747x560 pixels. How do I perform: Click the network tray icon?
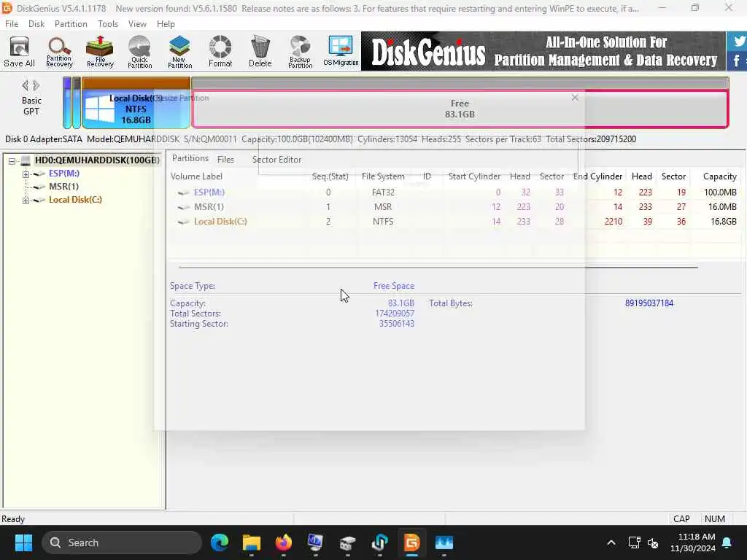pos(634,542)
